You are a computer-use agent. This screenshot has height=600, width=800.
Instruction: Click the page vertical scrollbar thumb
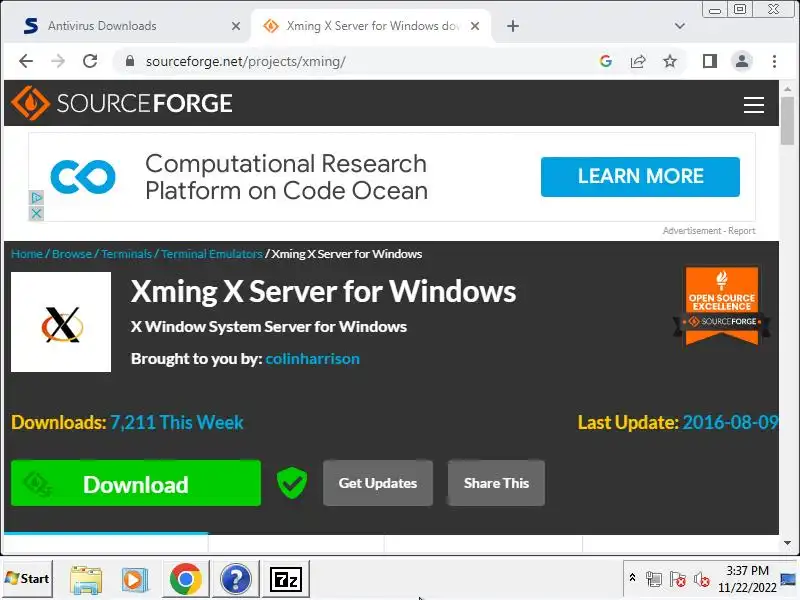tap(787, 121)
